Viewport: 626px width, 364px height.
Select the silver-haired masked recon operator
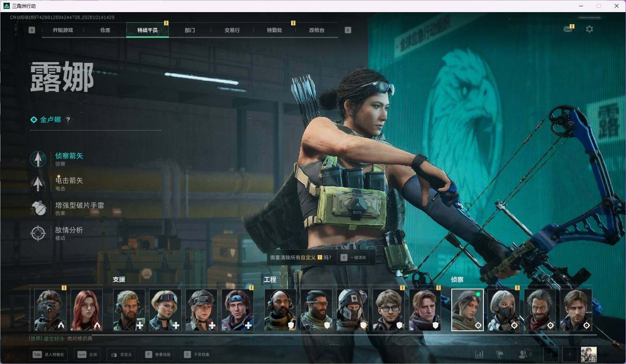tap(504, 310)
